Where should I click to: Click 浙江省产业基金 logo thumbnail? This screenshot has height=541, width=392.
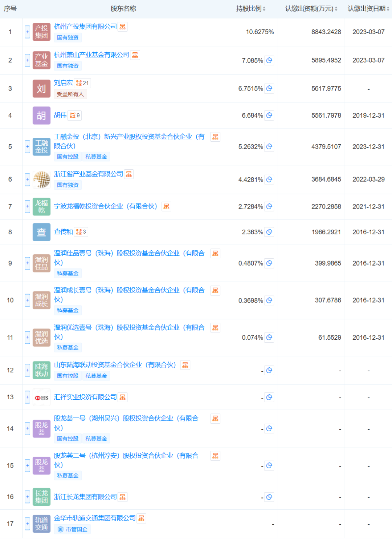coord(41,179)
